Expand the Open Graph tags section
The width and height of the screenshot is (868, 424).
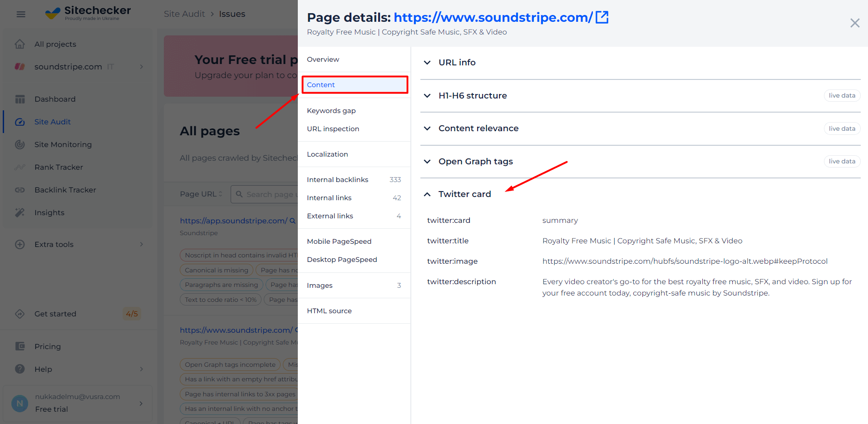click(427, 162)
